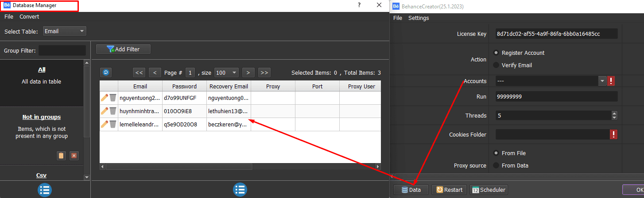Open File menu in Database Manager
644x198 pixels.
pyautogui.click(x=9, y=16)
